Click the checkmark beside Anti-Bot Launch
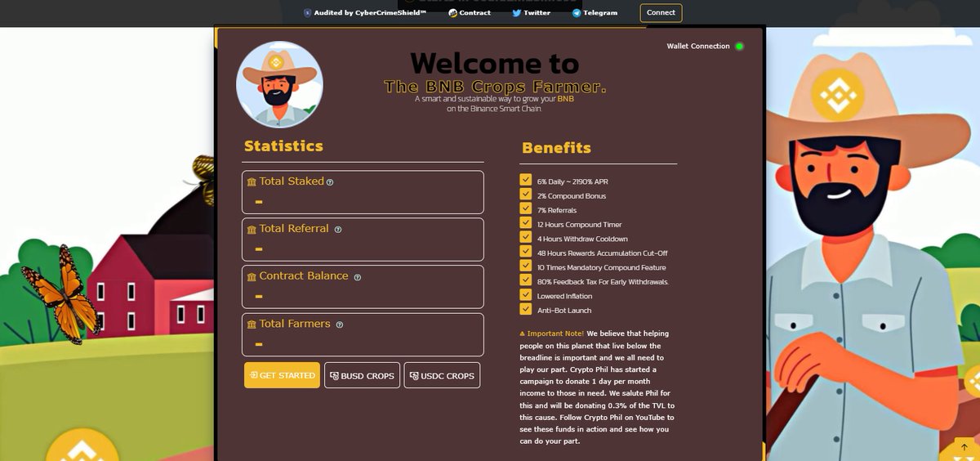The width and height of the screenshot is (980, 461). click(x=526, y=309)
